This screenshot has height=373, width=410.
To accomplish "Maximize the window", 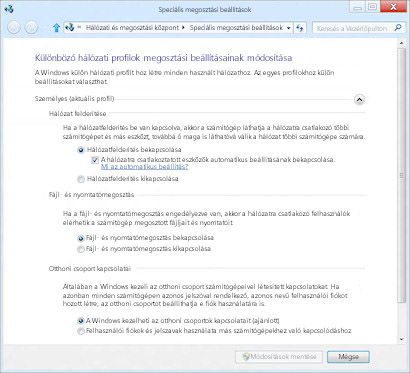I will pyautogui.click(x=373, y=6).
